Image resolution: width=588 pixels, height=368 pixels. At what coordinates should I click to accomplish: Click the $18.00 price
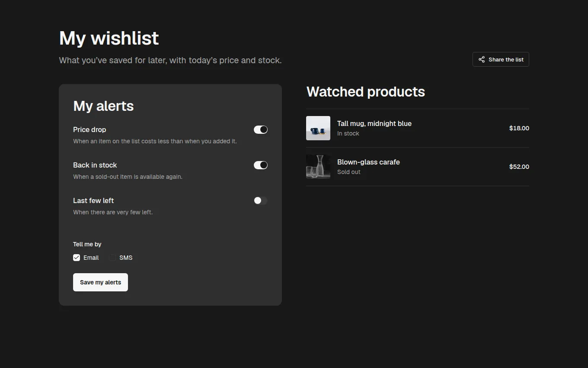point(519,128)
